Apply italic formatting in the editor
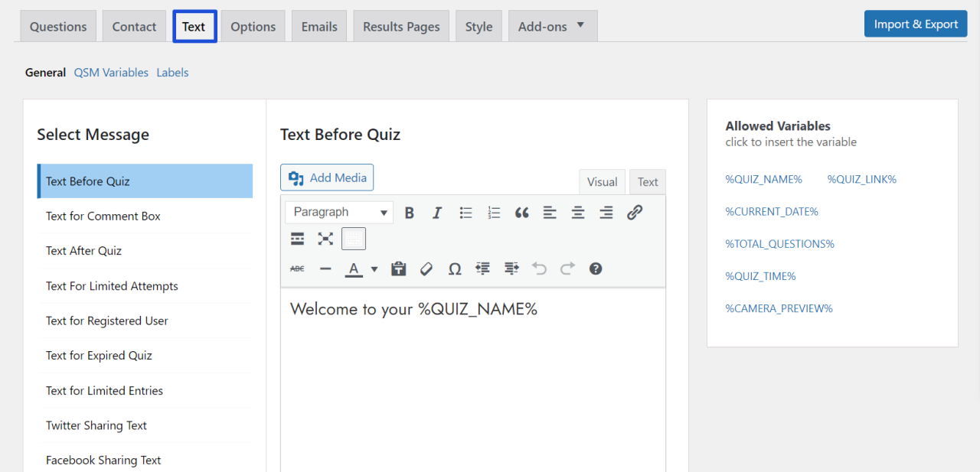The width and height of the screenshot is (980, 472). pyautogui.click(x=437, y=213)
